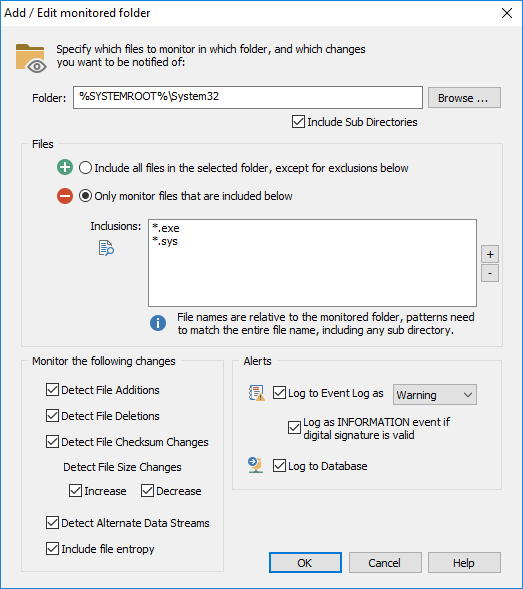Click into the Folder path field
Screen dimensions: 523x589
[x=248, y=97]
